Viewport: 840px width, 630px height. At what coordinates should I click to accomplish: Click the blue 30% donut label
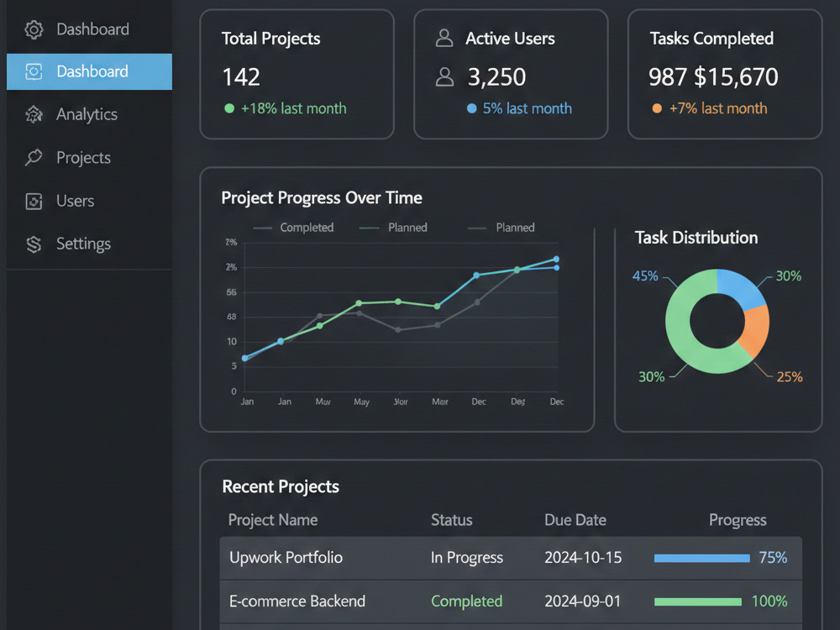point(789,276)
